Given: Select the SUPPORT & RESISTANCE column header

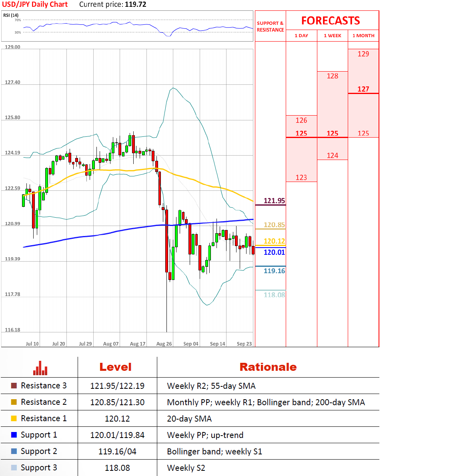Looking at the screenshot, I should point(270,26).
